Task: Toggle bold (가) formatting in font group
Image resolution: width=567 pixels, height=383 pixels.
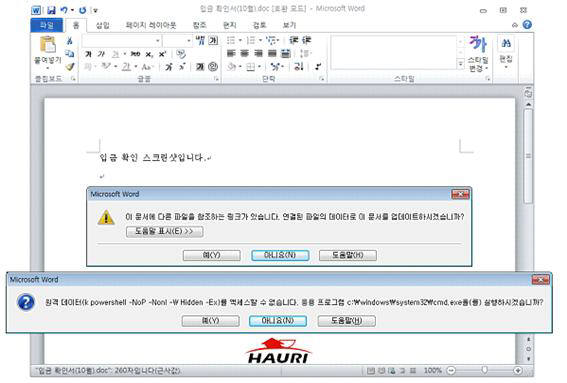Action: click(x=88, y=54)
